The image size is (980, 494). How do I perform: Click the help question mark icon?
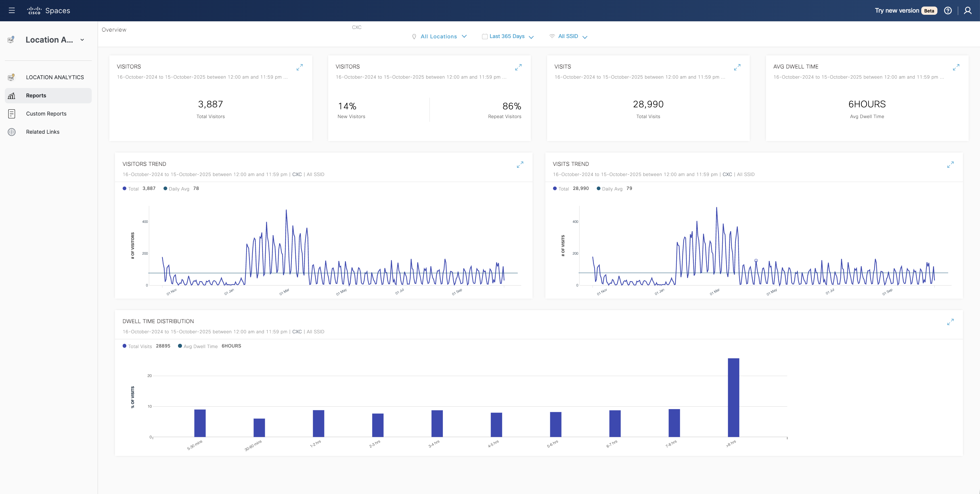point(948,11)
